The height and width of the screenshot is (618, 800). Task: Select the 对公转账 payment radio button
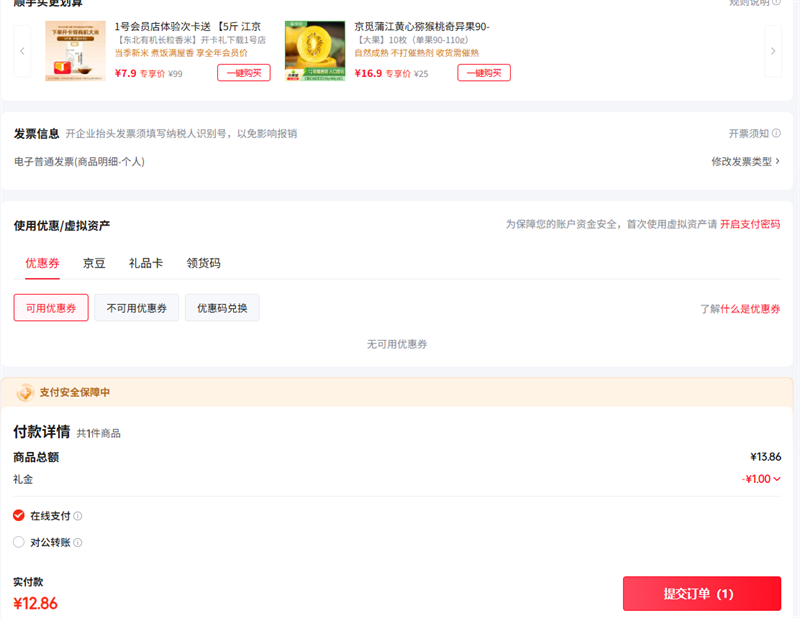[x=19, y=542]
